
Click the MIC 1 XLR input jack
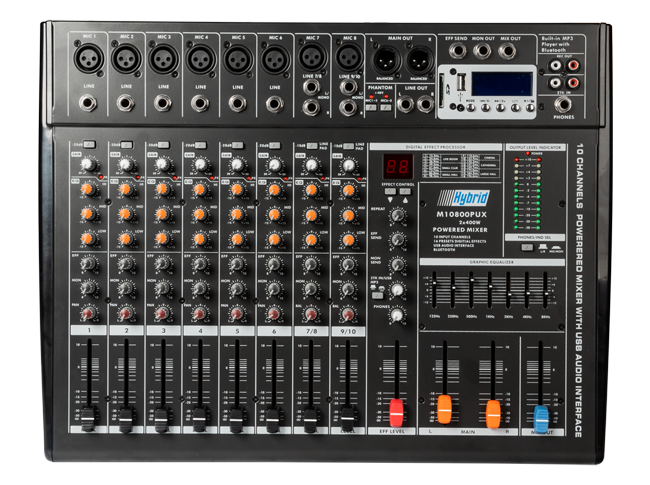pos(89,60)
